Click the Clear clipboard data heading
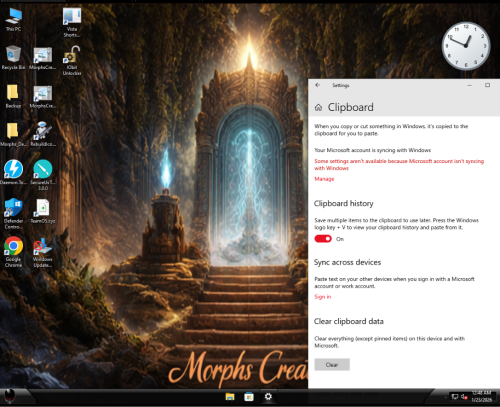 click(349, 321)
